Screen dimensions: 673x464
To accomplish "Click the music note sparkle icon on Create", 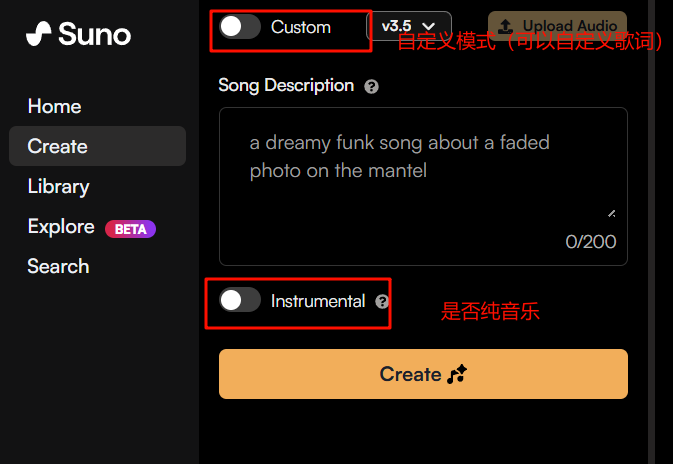I will (x=457, y=374).
